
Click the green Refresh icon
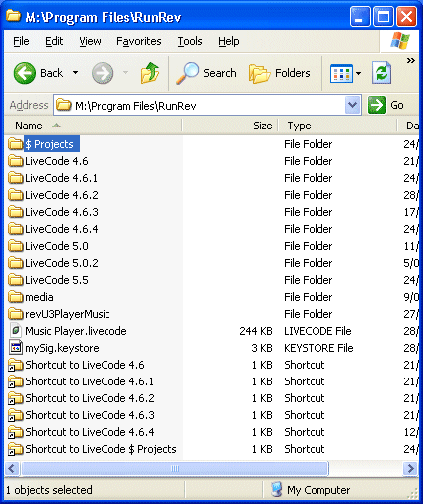[x=381, y=73]
